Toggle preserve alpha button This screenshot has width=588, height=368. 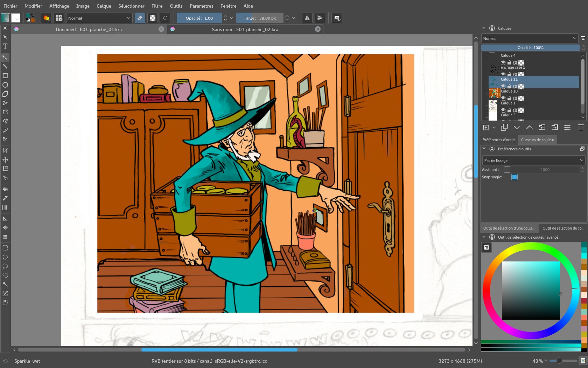pyautogui.click(x=153, y=18)
